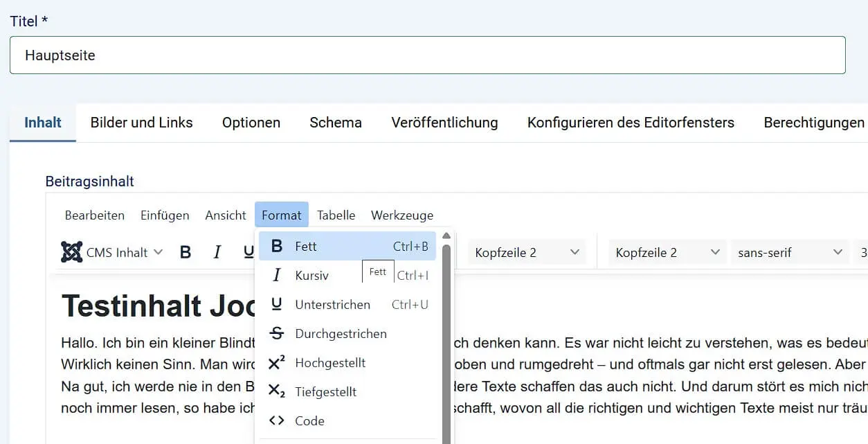Viewport: 868px width, 444px height.
Task: Choose Fett in the open Format menu
Action: (x=305, y=246)
